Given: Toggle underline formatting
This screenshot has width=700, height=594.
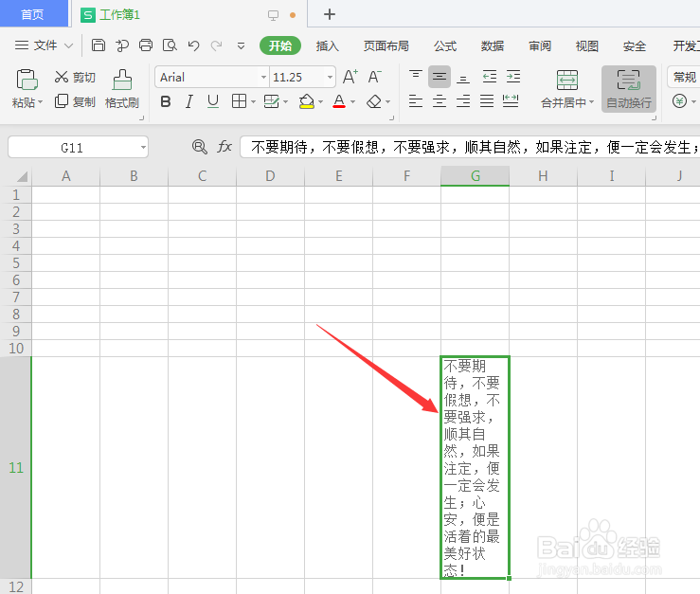Looking at the screenshot, I should pos(213,101).
